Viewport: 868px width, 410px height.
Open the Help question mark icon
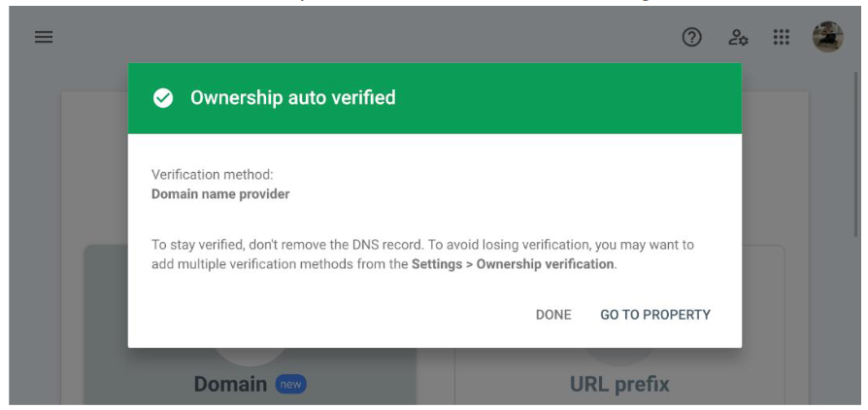[691, 38]
